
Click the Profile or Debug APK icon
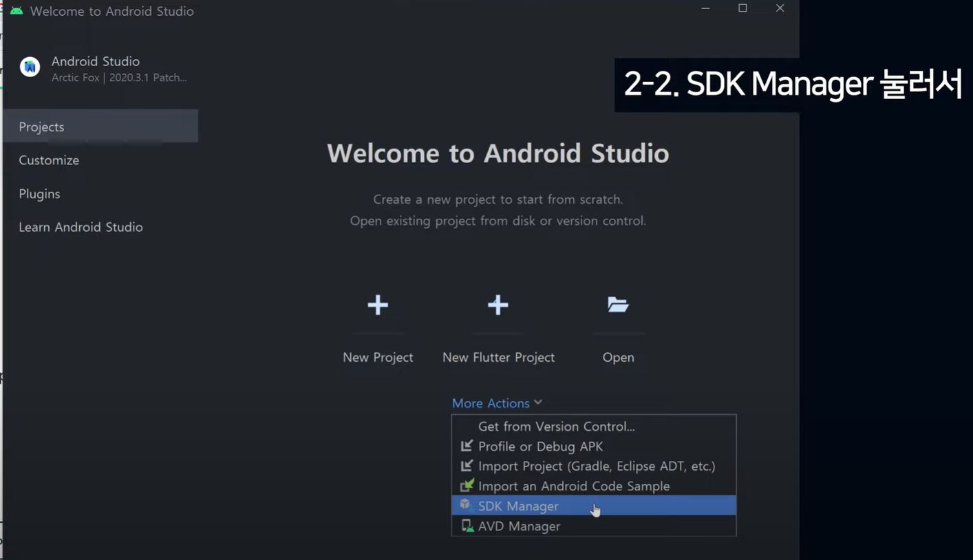(x=467, y=446)
